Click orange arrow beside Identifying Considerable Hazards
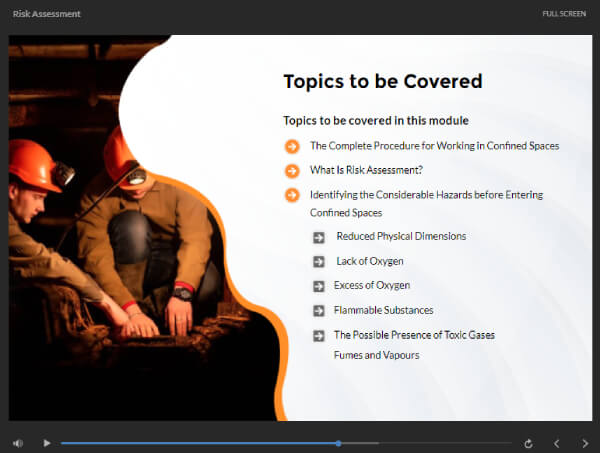600x453 pixels. pyautogui.click(x=292, y=195)
